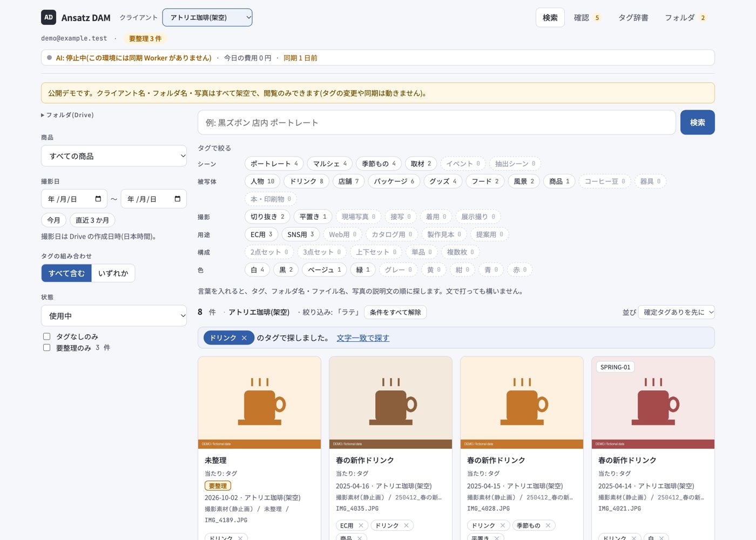Open the end date calendar picker icon
This screenshot has height=540, width=756.
coord(177,199)
